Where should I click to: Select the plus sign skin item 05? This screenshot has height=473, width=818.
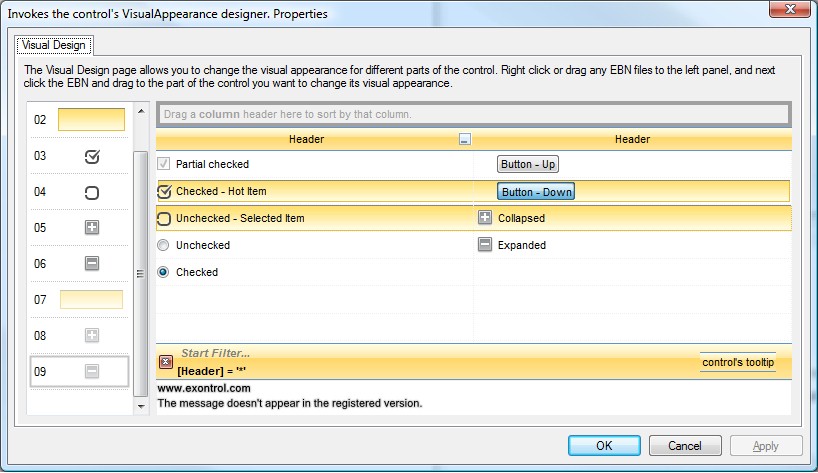(x=92, y=228)
